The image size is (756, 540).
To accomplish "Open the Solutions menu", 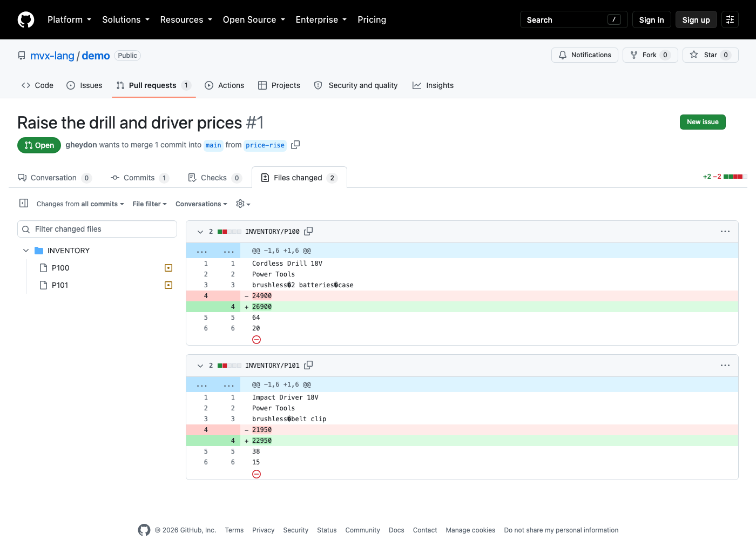I will [x=126, y=19].
